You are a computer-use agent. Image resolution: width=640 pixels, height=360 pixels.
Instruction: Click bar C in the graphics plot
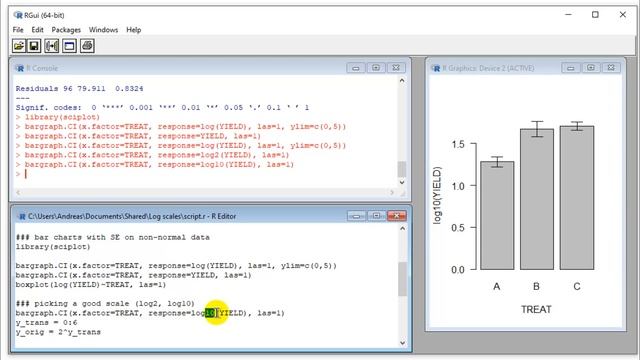coord(577,198)
